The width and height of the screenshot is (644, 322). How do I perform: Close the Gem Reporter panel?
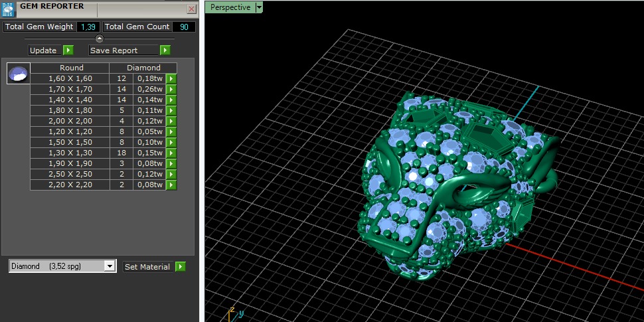[191, 9]
